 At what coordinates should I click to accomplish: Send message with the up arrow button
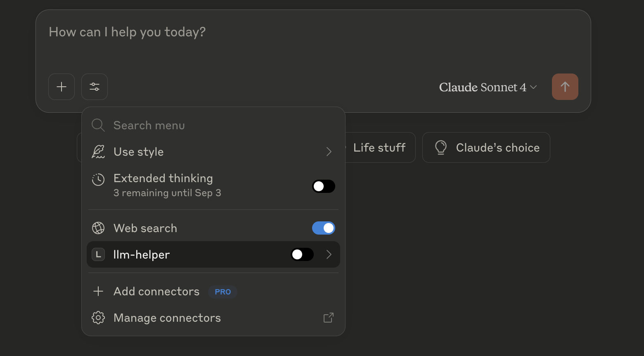coord(565,87)
